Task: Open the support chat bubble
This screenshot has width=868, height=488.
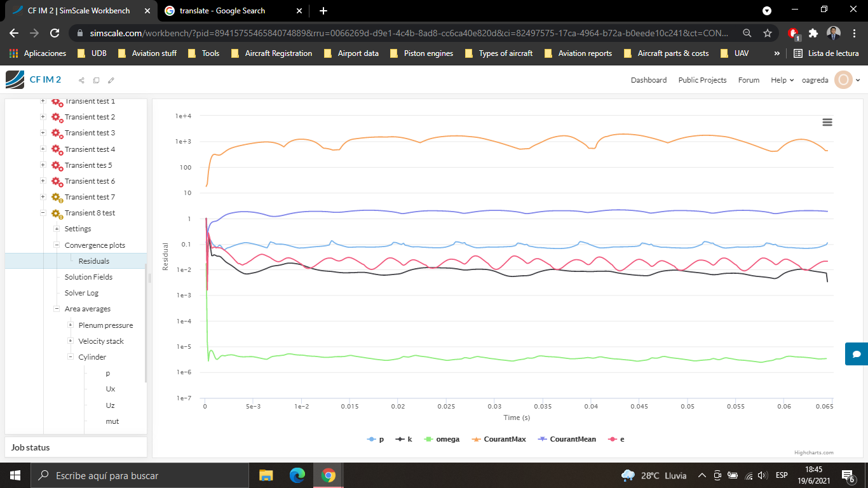Action: coord(857,354)
